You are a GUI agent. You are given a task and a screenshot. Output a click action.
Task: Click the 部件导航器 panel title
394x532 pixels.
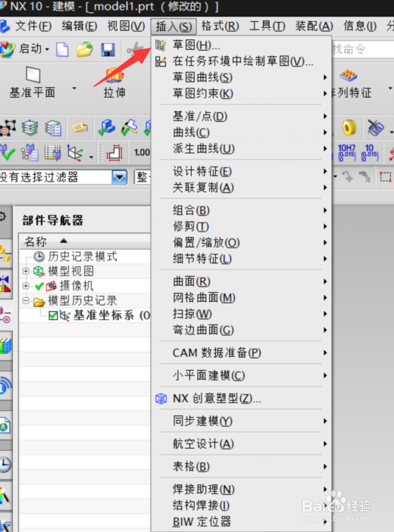coord(52,220)
